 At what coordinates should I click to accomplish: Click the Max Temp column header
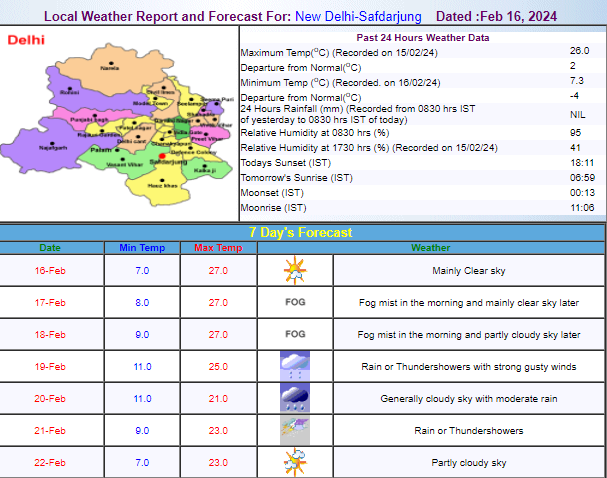click(x=218, y=248)
